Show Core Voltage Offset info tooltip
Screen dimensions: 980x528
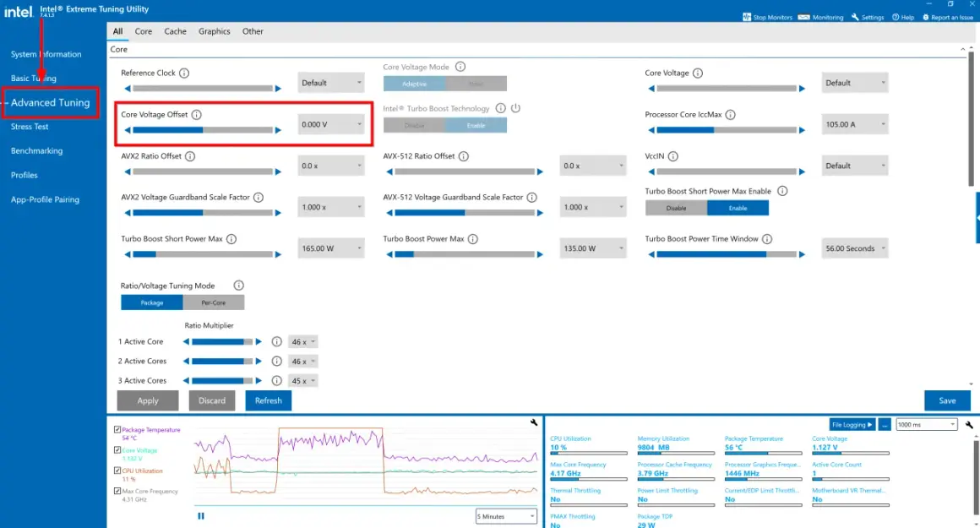click(x=196, y=114)
